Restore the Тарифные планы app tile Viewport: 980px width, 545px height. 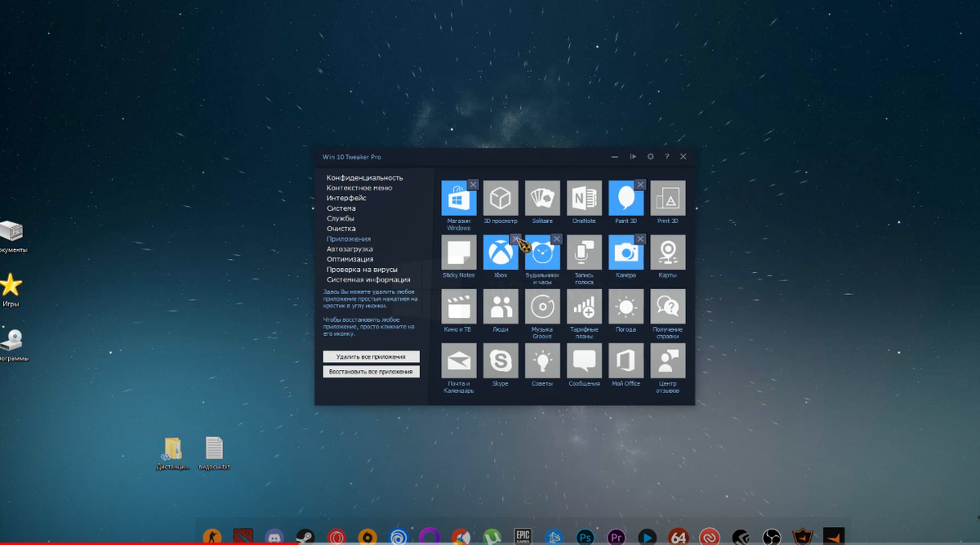pyautogui.click(x=584, y=306)
